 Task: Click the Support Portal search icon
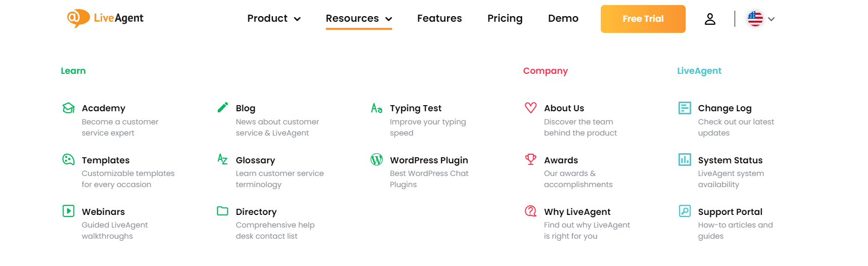(x=685, y=211)
